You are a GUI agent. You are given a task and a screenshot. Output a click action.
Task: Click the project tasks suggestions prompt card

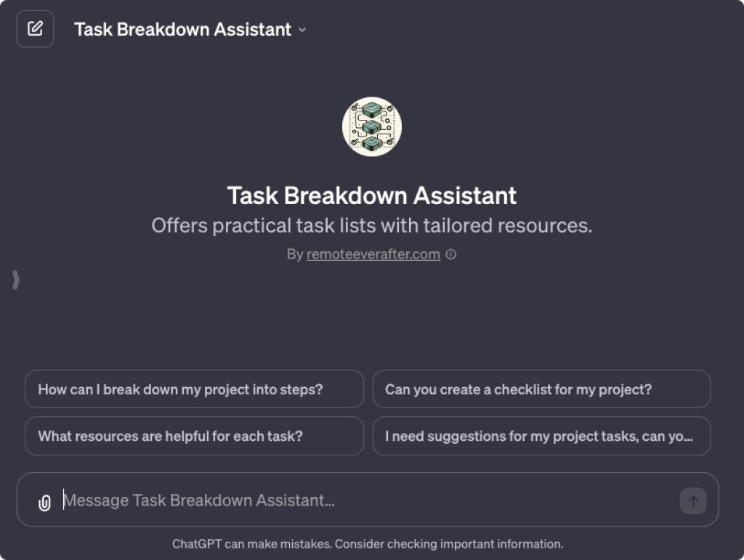point(541,436)
